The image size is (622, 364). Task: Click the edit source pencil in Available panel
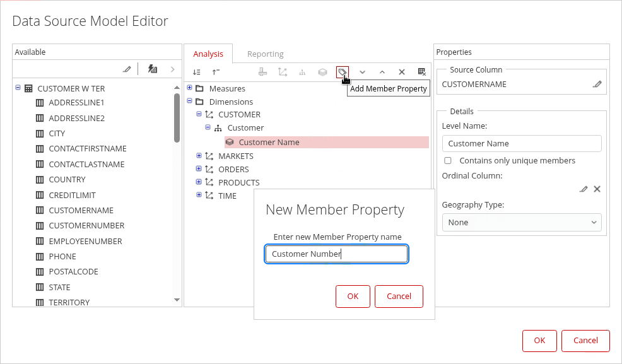click(x=127, y=69)
